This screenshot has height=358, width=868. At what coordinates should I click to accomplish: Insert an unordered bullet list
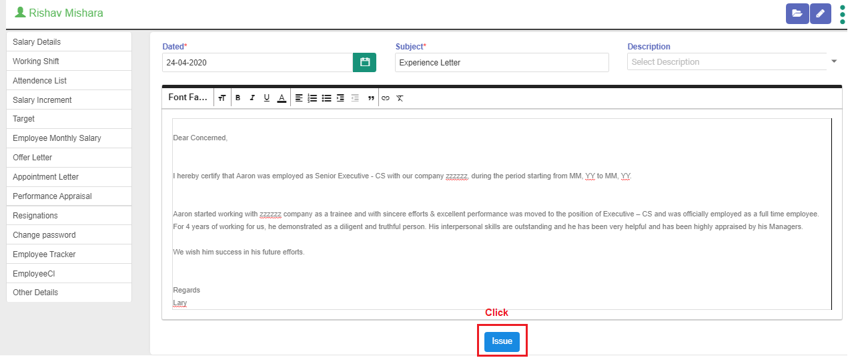pyautogui.click(x=326, y=98)
